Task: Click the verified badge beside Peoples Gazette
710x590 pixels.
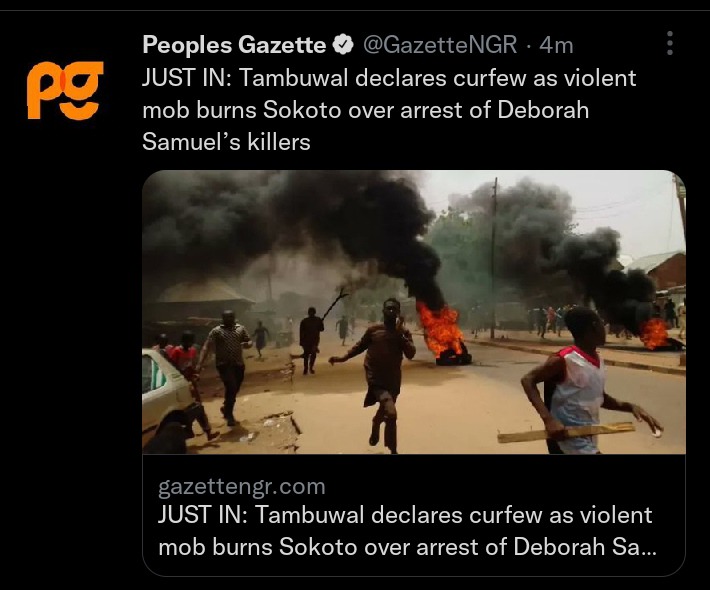Action: click(343, 44)
